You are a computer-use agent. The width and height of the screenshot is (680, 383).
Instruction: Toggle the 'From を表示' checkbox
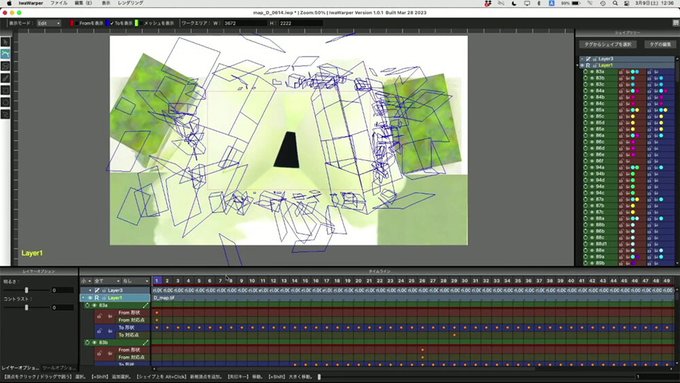pyautogui.click(x=77, y=23)
